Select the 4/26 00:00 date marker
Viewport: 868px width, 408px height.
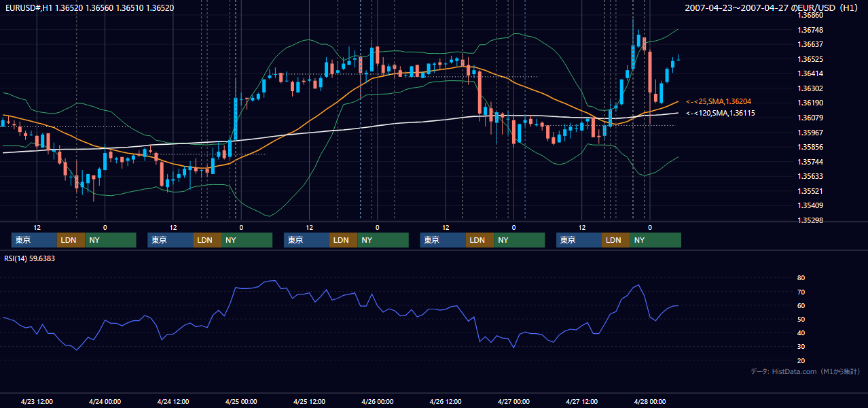(377, 401)
